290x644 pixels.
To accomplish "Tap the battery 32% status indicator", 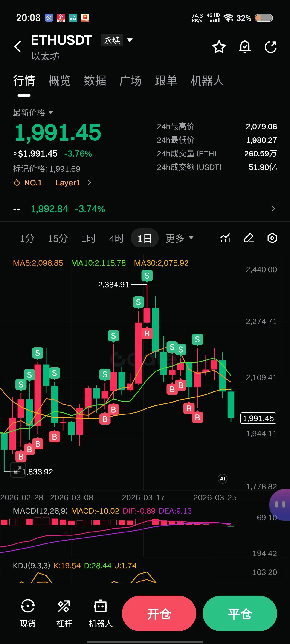I will 255,18.
